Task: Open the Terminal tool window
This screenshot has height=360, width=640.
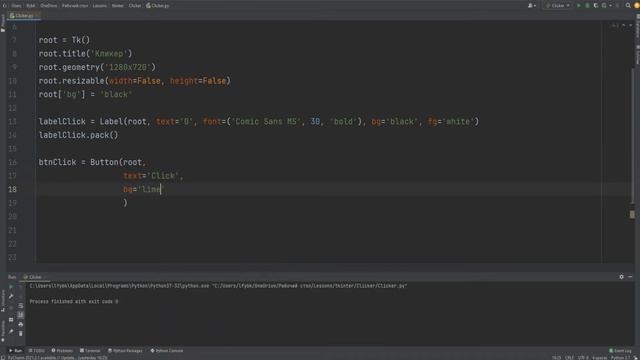Action: pyautogui.click(x=90, y=351)
